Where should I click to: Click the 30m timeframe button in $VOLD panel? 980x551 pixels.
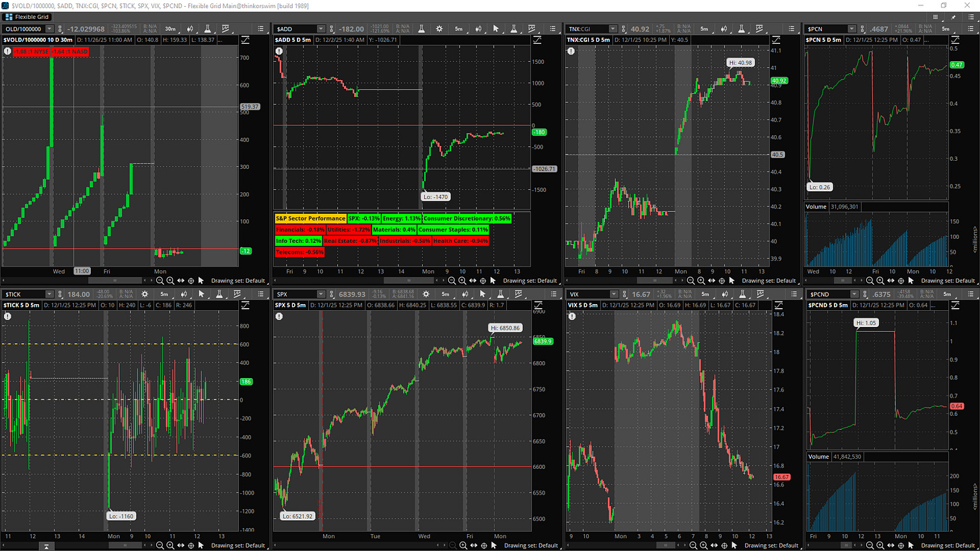170,29
